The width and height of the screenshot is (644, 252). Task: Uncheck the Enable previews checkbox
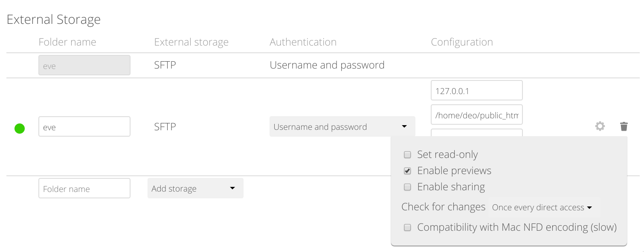point(407,171)
